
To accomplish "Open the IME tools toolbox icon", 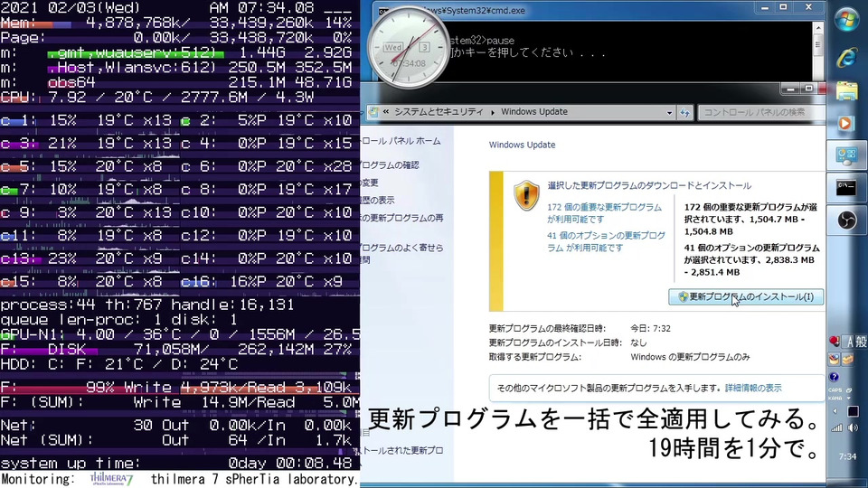I will 847,360.
